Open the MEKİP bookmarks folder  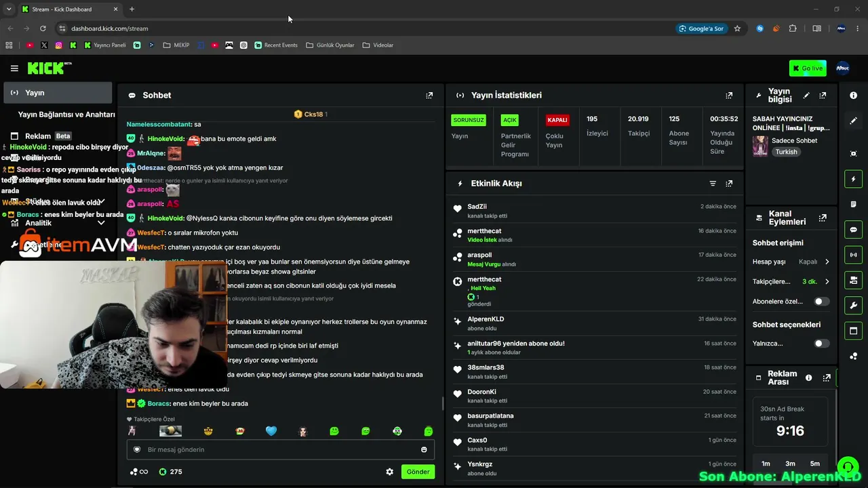(176, 45)
